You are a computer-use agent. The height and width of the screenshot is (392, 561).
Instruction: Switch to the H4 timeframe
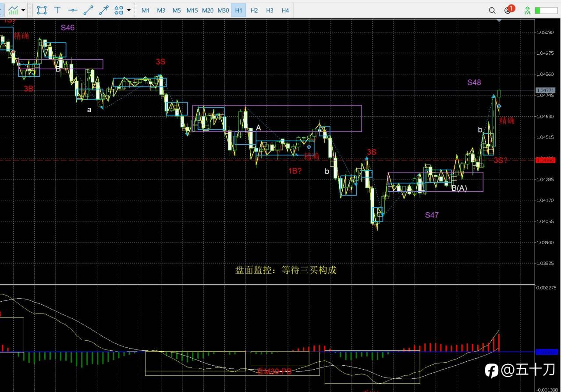coord(285,10)
